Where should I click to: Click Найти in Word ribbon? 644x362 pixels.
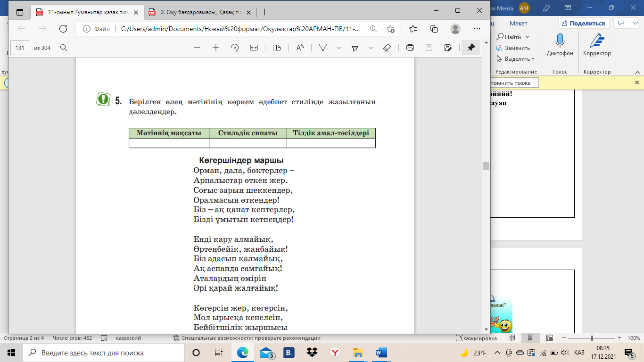point(509,37)
